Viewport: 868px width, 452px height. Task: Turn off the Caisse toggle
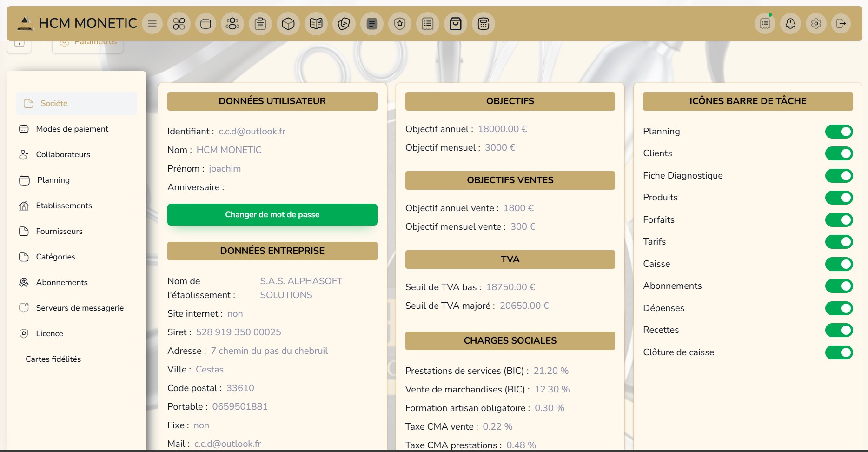point(839,264)
